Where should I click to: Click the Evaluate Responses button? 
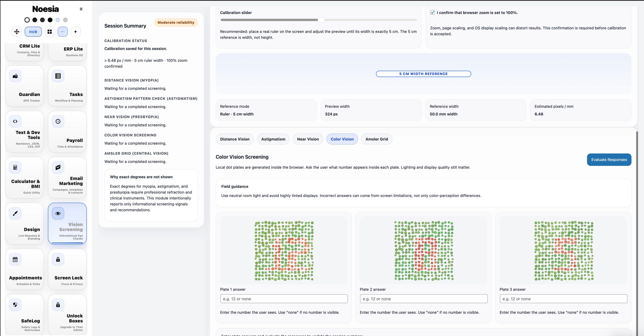(x=609, y=160)
